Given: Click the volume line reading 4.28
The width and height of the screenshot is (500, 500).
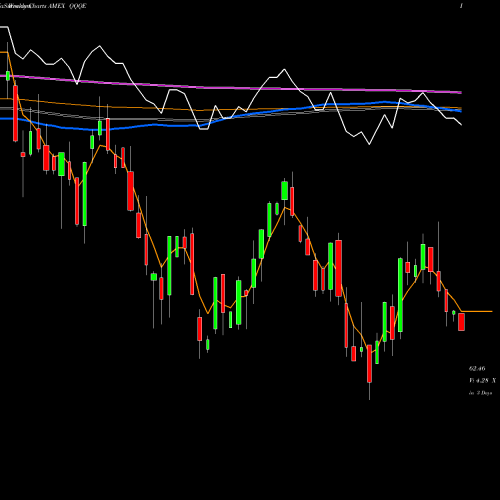Looking at the screenshot, I should point(482,381).
